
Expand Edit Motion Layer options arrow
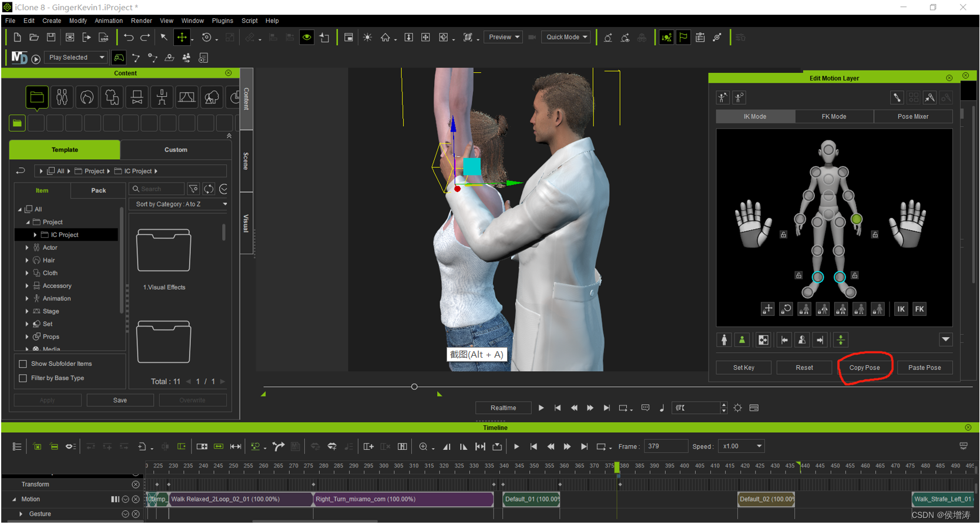(946, 339)
